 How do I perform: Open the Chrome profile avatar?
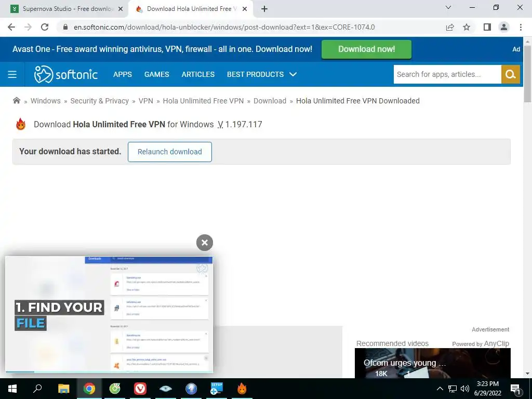pyautogui.click(x=504, y=27)
